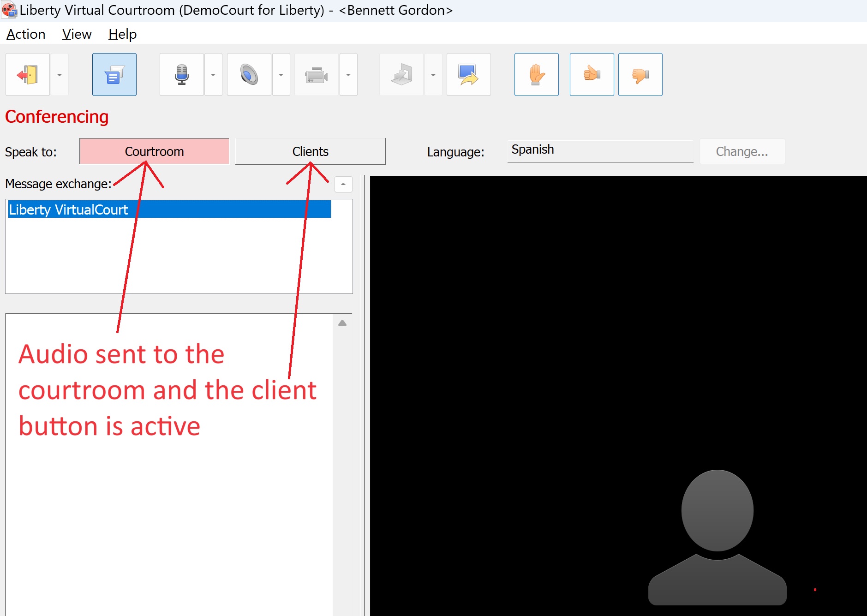Open the share media dropdown arrow
This screenshot has width=867, height=616.
[433, 75]
